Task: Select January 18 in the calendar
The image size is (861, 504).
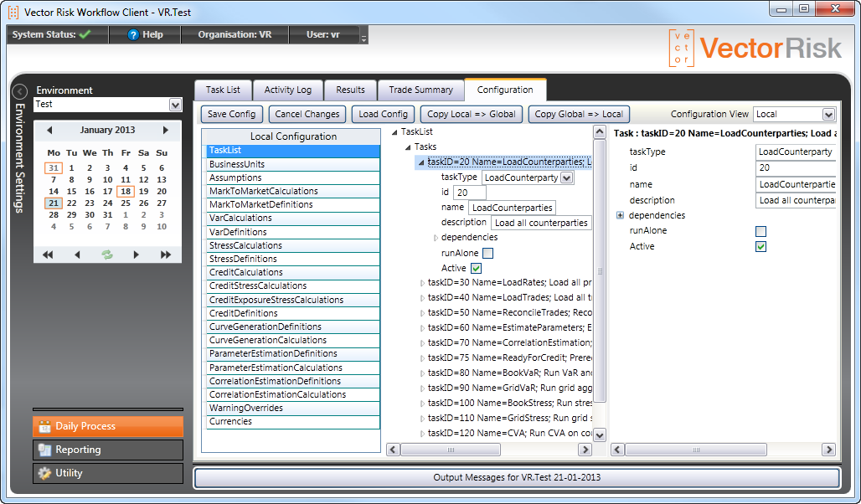Action: point(126,192)
